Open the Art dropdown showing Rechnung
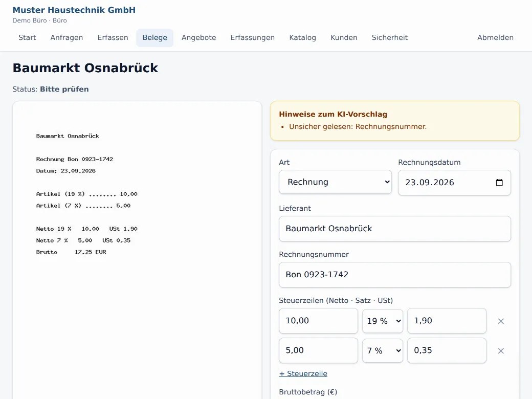The height and width of the screenshot is (399, 532). 335,182
